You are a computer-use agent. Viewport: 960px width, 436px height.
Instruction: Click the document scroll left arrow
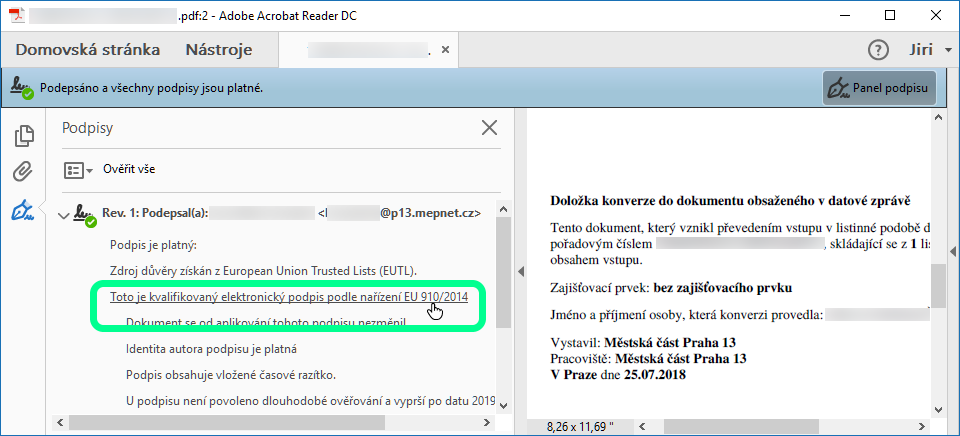click(642, 426)
